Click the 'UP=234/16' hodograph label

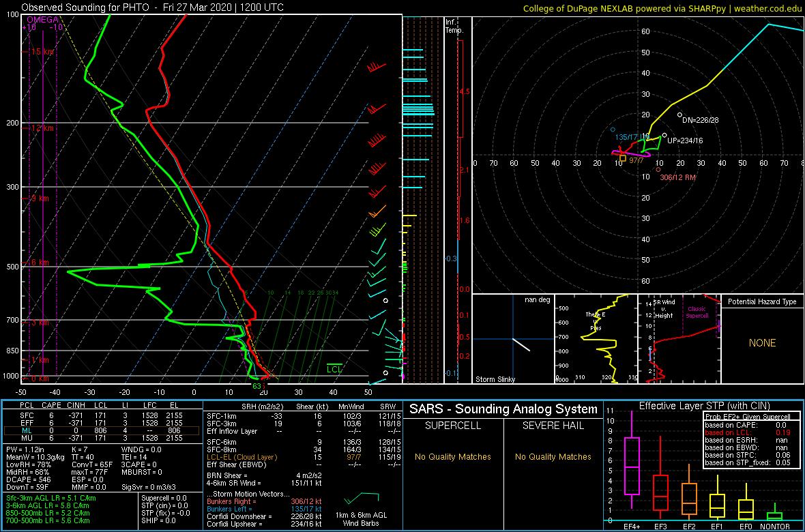click(x=685, y=141)
